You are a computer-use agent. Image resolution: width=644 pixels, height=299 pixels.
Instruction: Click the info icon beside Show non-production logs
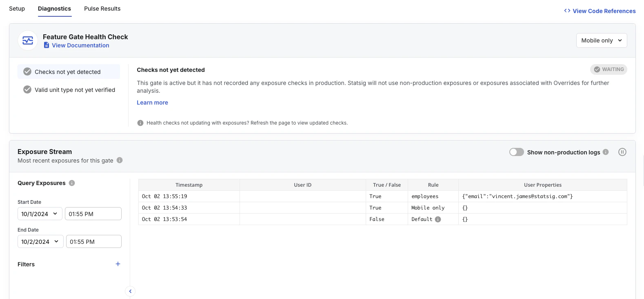coord(606,152)
